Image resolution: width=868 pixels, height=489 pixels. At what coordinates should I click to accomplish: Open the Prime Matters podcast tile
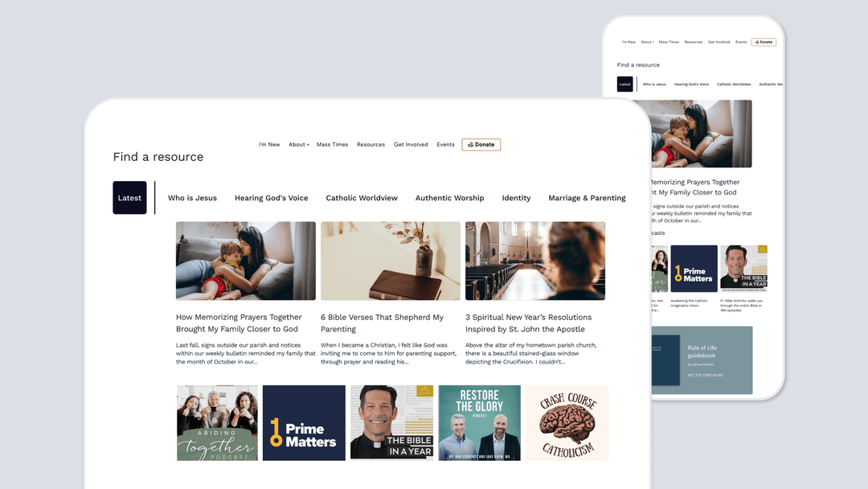click(304, 423)
